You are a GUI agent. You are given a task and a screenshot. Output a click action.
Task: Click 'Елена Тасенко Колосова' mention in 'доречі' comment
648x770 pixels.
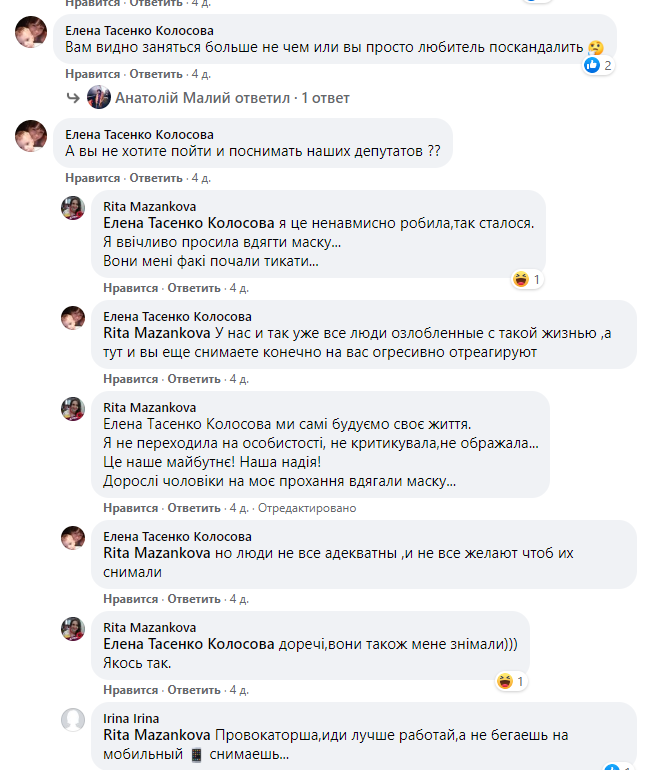[x=189, y=645]
